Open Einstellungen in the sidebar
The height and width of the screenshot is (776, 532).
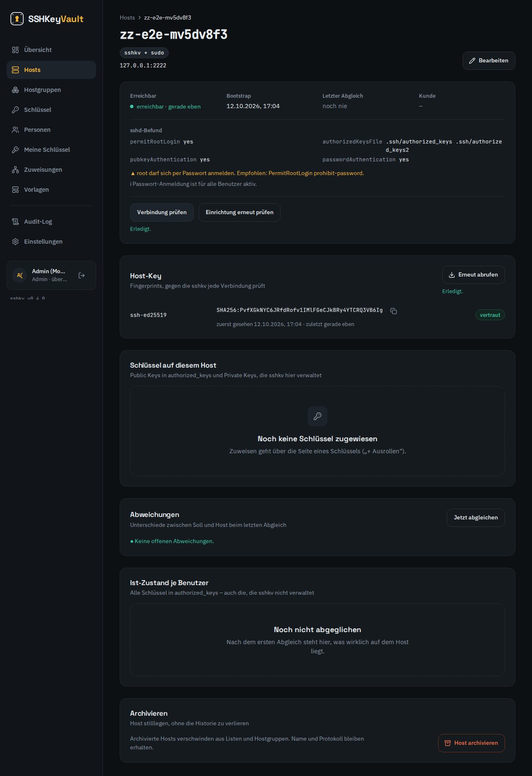click(x=51, y=242)
